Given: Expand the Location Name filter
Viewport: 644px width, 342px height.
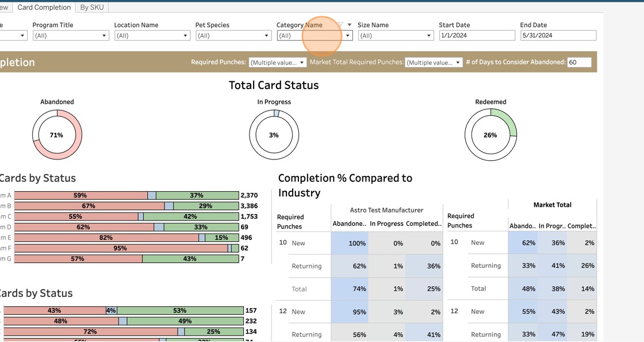Looking at the screenshot, I should (152, 36).
